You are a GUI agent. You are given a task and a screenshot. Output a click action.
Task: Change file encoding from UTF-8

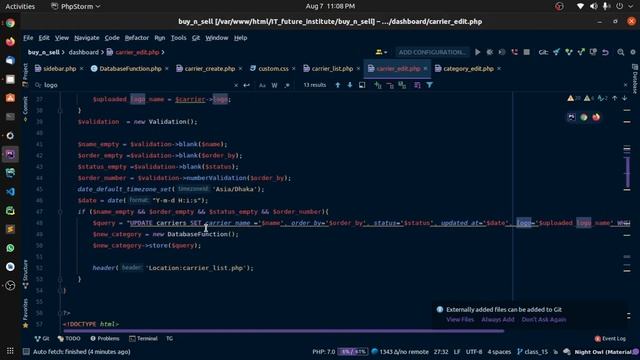pyautogui.click(x=474, y=352)
